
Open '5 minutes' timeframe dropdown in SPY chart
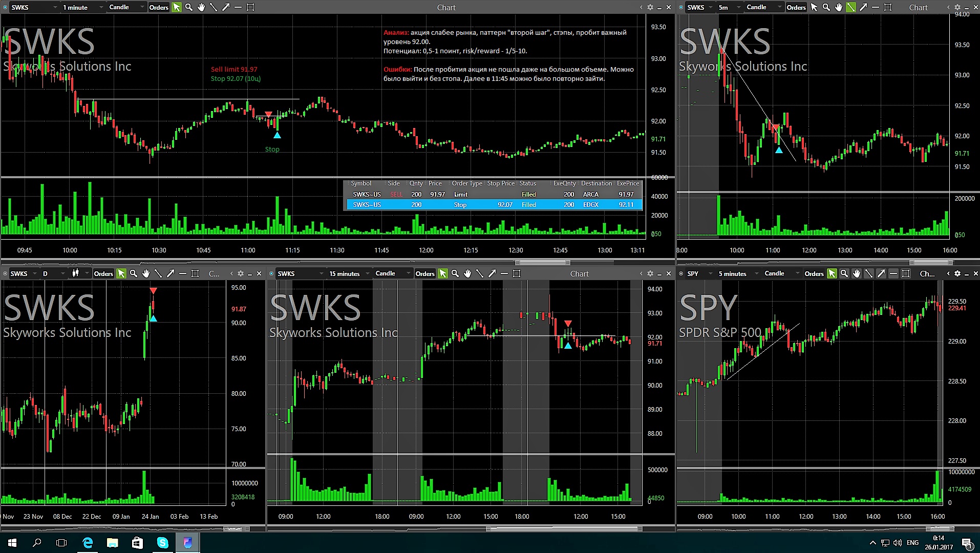click(x=740, y=273)
